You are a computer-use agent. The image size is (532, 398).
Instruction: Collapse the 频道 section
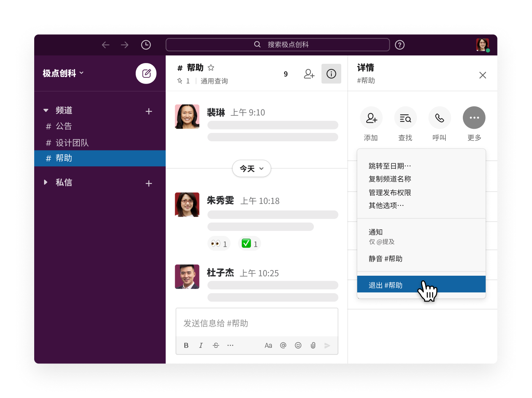point(46,111)
